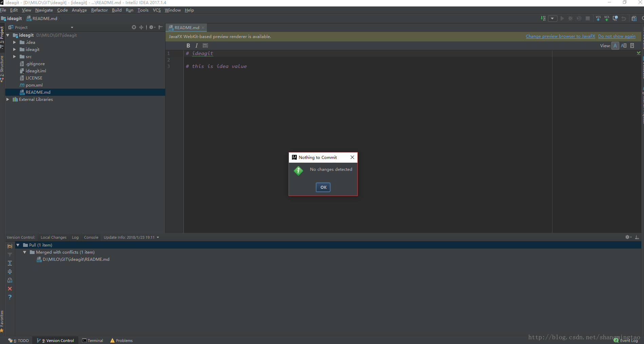Close the Nothing to Commit dialog
Viewport: 644px width, 344px height.
[x=352, y=157]
